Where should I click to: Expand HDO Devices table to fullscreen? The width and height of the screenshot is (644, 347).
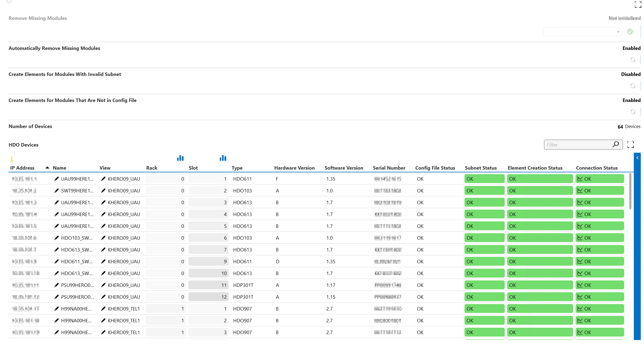(x=631, y=144)
